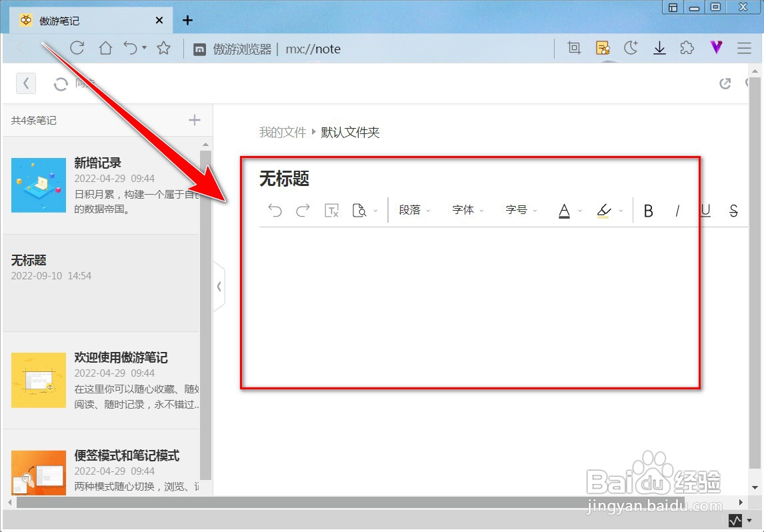Click the address bar mx://note
Viewport: 764px width, 532px height.
click(x=313, y=49)
